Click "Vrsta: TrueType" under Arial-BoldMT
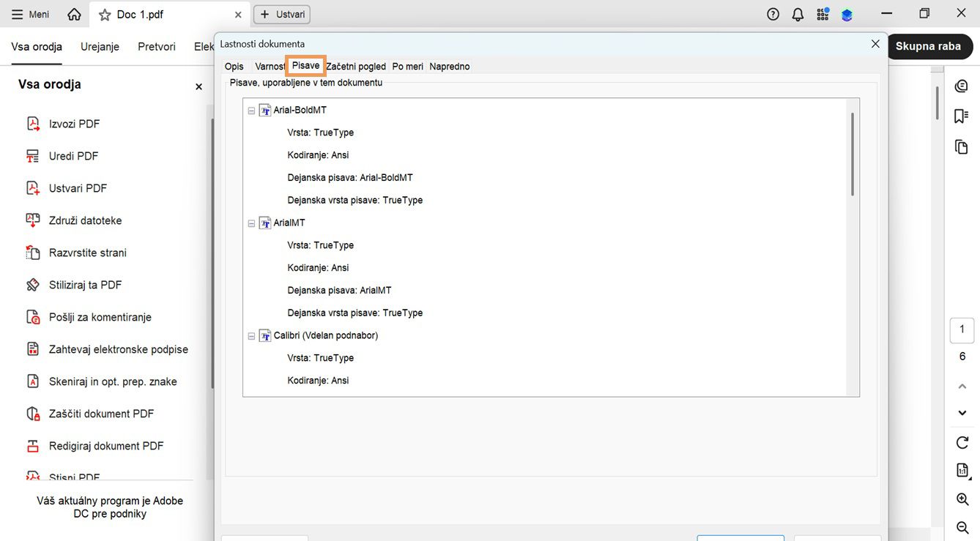Screen dimensions: 980x541 click(321, 133)
